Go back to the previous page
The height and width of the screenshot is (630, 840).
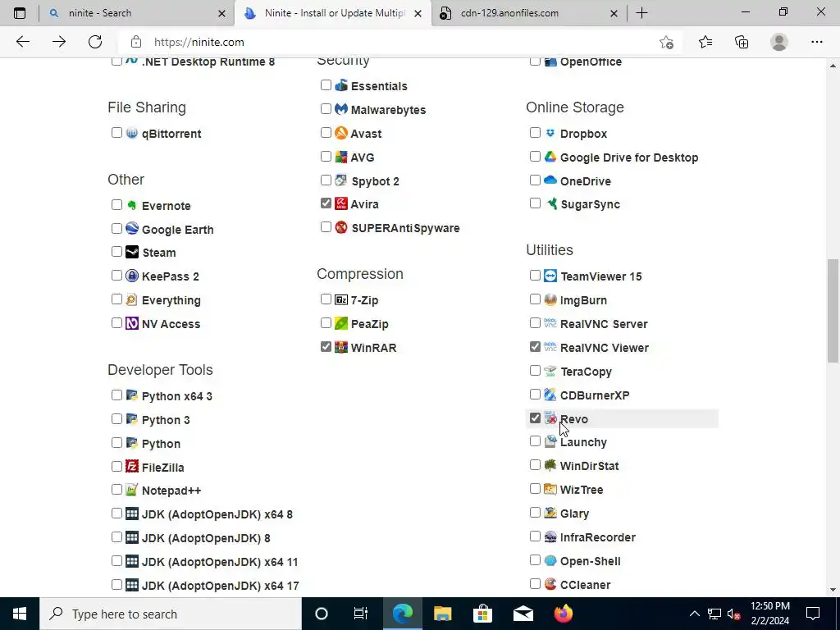[x=22, y=42]
